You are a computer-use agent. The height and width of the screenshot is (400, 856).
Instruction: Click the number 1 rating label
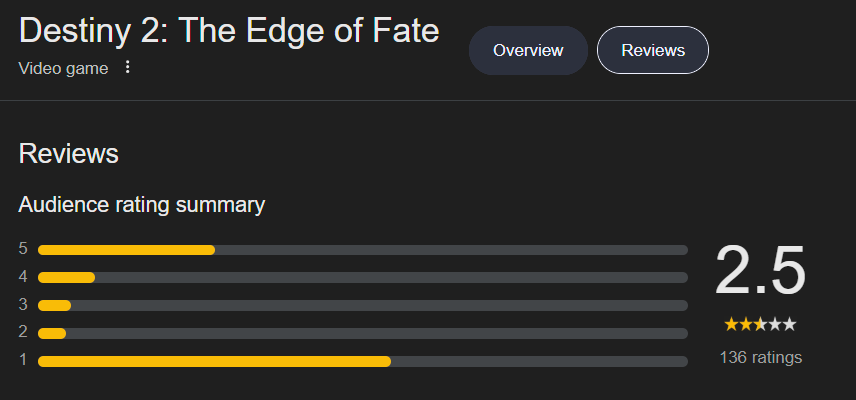pyautogui.click(x=23, y=360)
